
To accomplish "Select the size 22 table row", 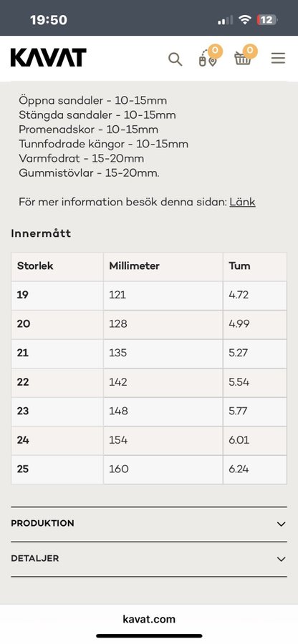I will click(149, 382).
